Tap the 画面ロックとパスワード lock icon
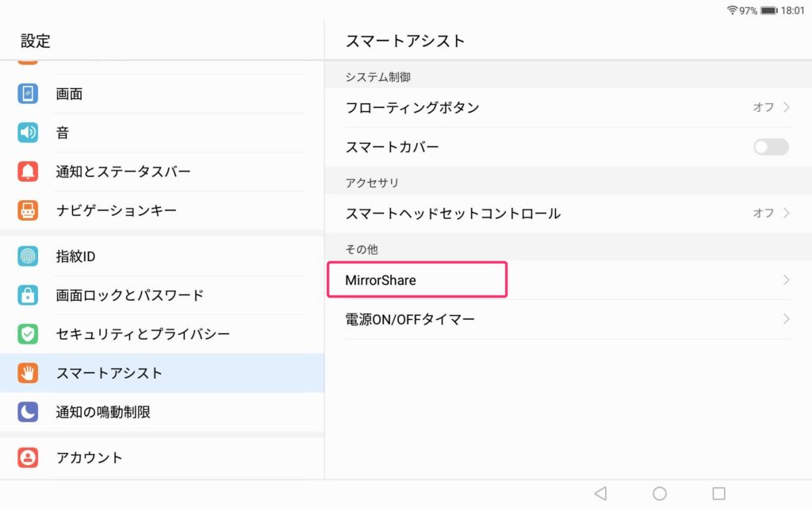 pos(28,295)
